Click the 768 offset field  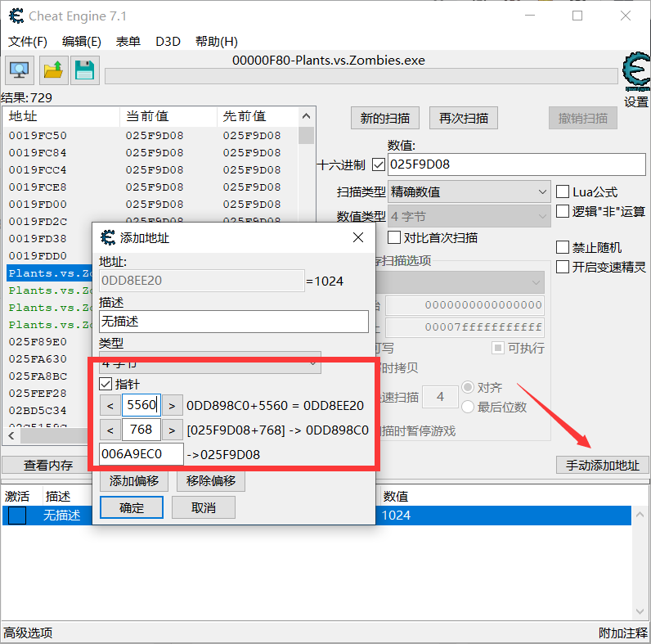tap(141, 430)
